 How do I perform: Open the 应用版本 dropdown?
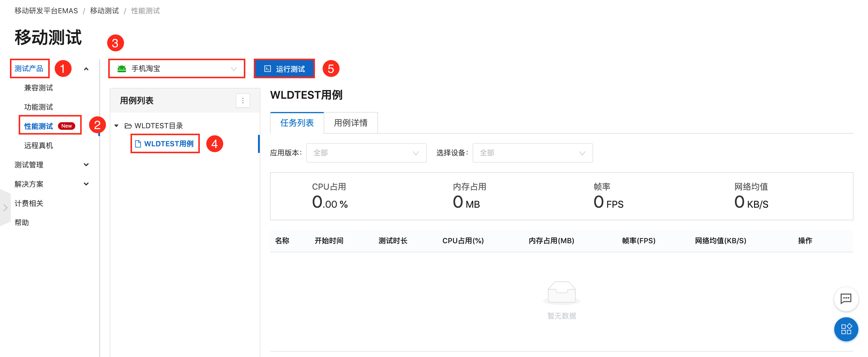(366, 153)
